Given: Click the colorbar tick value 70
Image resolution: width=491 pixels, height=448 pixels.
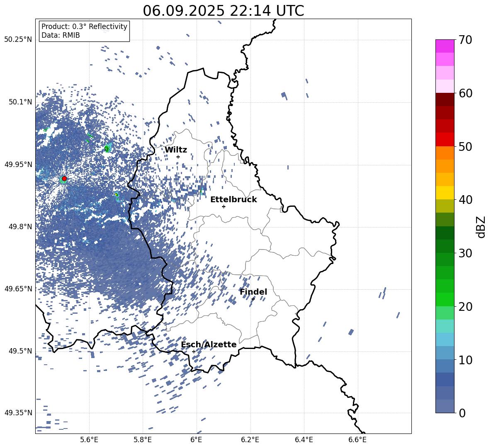Looking at the screenshot, I should (x=465, y=40).
